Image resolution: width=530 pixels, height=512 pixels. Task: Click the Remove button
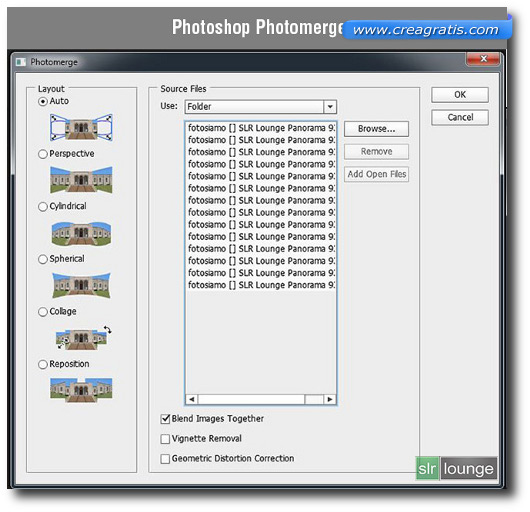(376, 152)
